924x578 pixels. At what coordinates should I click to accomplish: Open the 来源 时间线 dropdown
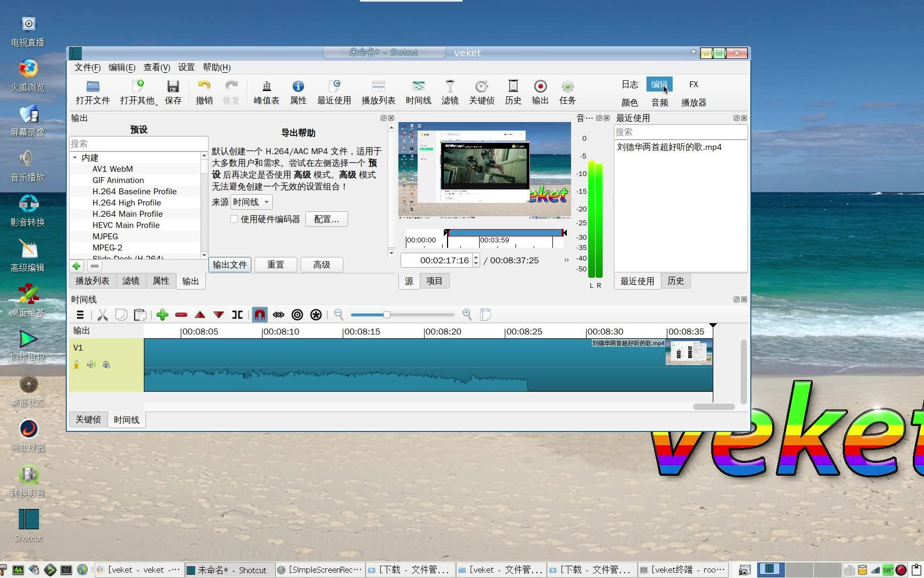tap(251, 202)
